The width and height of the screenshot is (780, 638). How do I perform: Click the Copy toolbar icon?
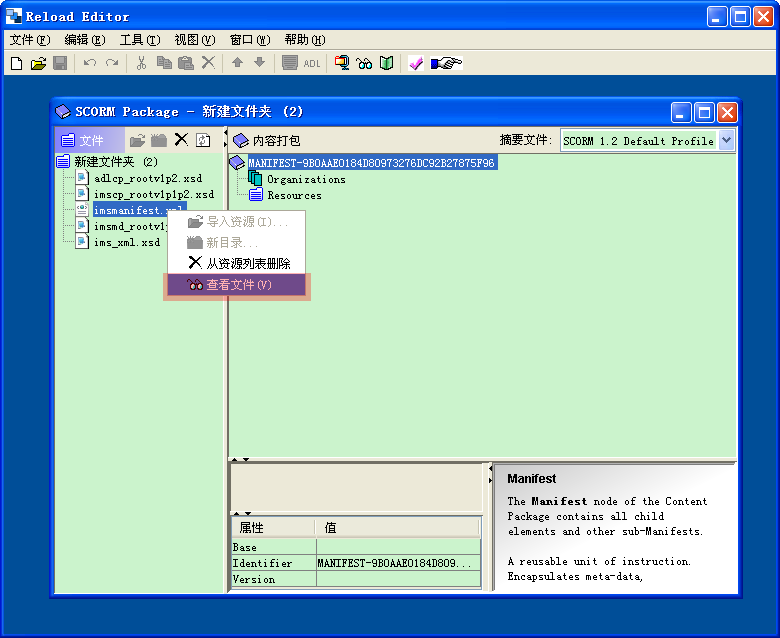(164, 63)
